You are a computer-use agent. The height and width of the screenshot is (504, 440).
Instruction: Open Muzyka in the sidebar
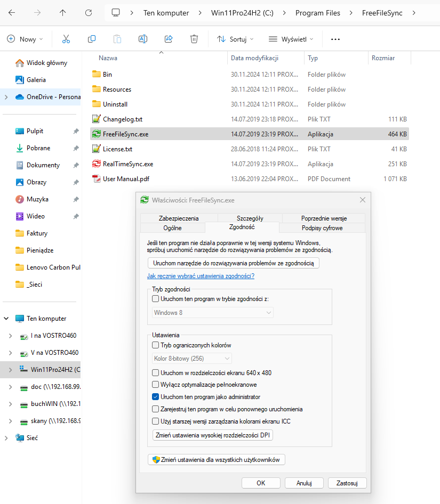[32, 199]
